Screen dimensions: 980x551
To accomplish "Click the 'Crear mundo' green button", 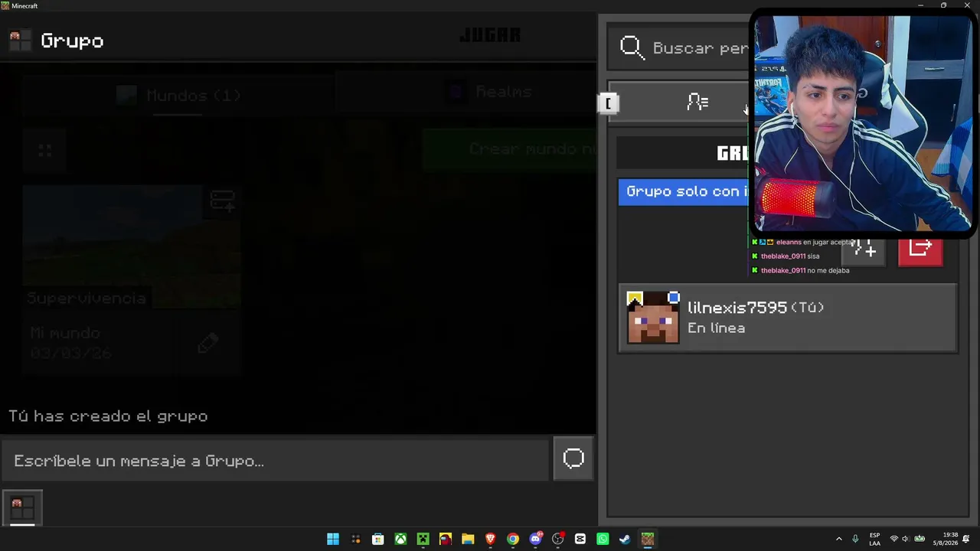I will coord(510,149).
